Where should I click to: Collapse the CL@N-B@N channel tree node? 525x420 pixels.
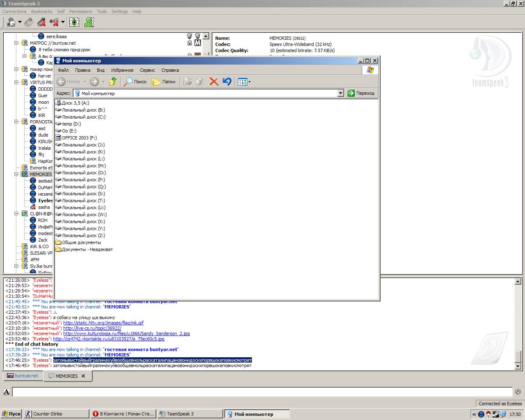point(17,214)
